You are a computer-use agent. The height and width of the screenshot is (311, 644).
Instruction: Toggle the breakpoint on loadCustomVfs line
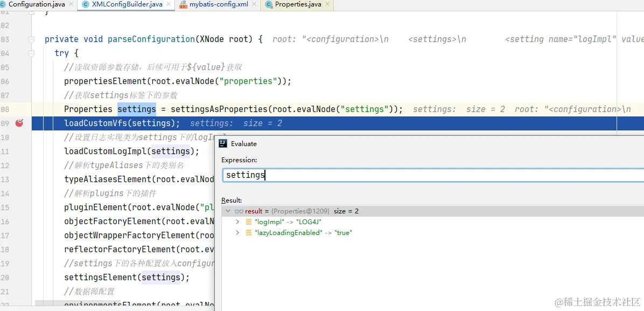point(19,123)
